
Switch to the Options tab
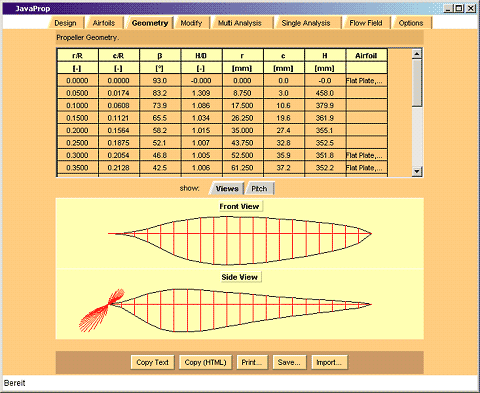tap(411, 23)
